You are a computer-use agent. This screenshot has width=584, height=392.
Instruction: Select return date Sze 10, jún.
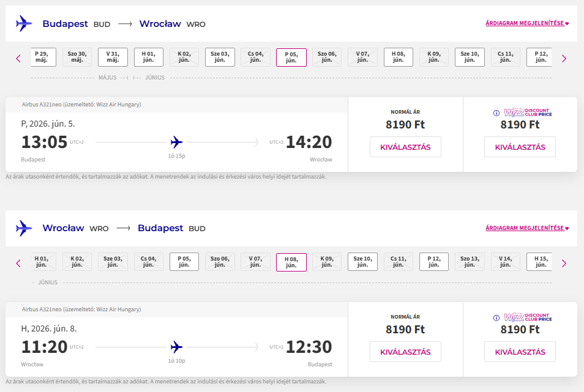click(x=363, y=262)
